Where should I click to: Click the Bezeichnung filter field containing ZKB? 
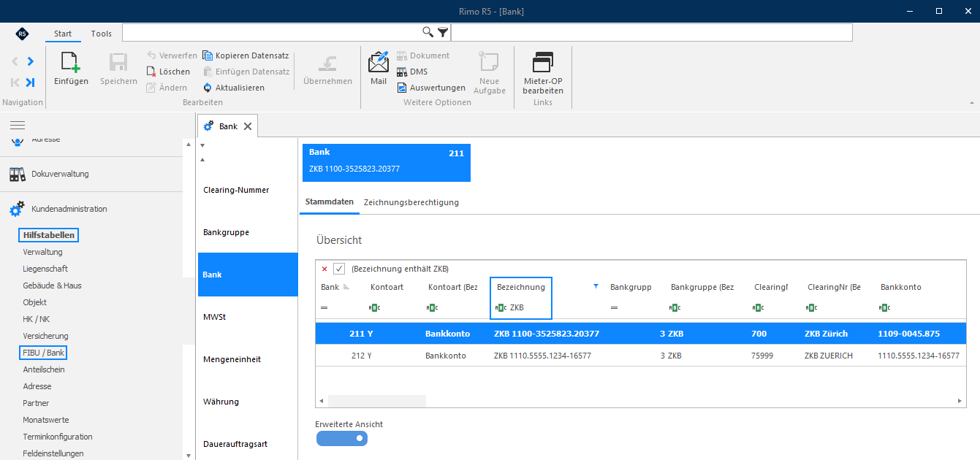pyautogui.click(x=520, y=307)
